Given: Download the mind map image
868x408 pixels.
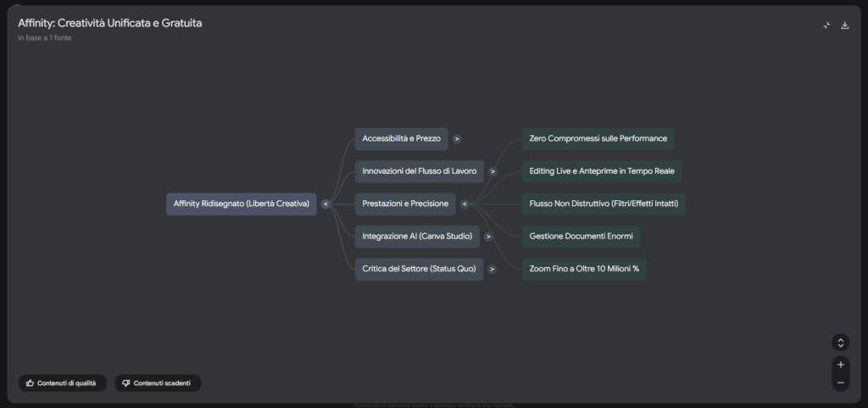Looking at the screenshot, I should 844,25.
